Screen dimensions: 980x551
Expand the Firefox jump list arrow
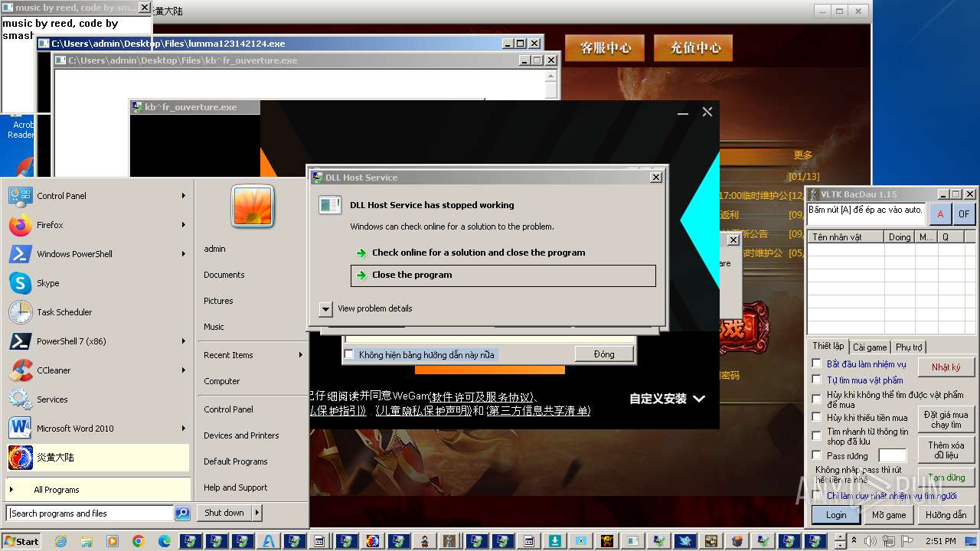[184, 225]
